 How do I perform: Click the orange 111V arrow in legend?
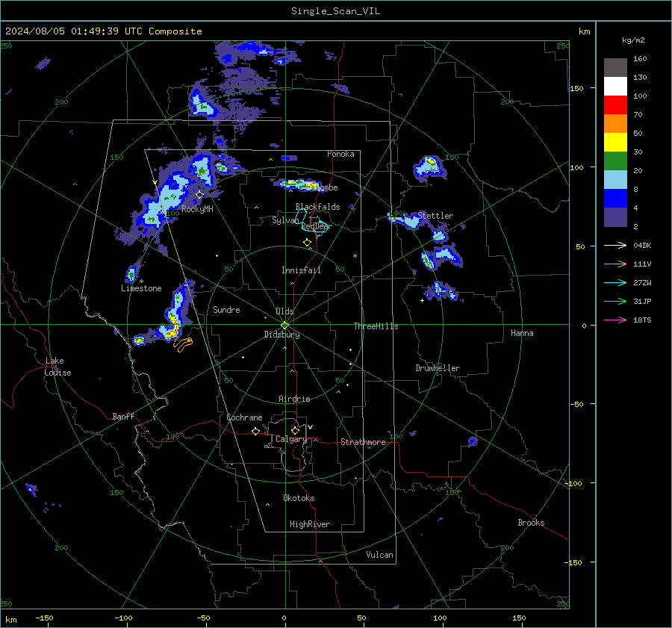pyautogui.click(x=615, y=264)
